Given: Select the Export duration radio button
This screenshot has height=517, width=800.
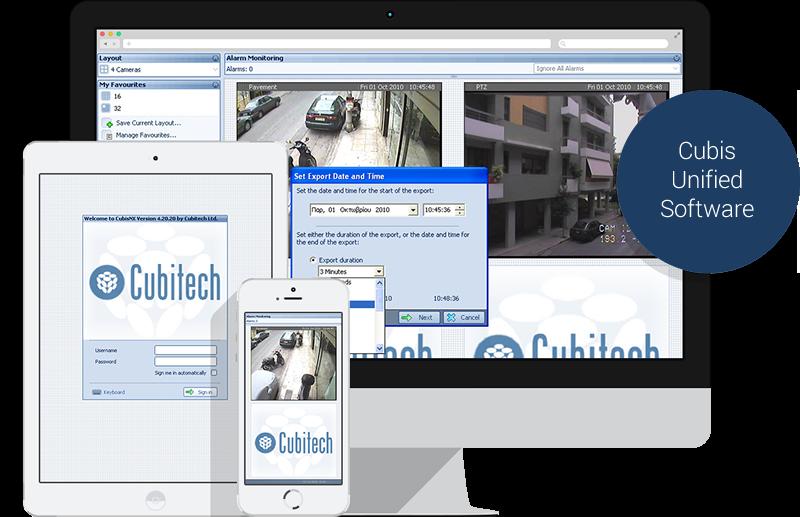Looking at the screenshot, I should coord(313,260).
